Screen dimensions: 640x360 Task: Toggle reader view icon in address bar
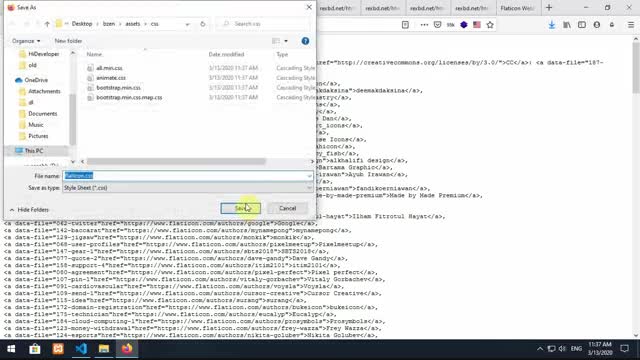[x=405, y=25]
